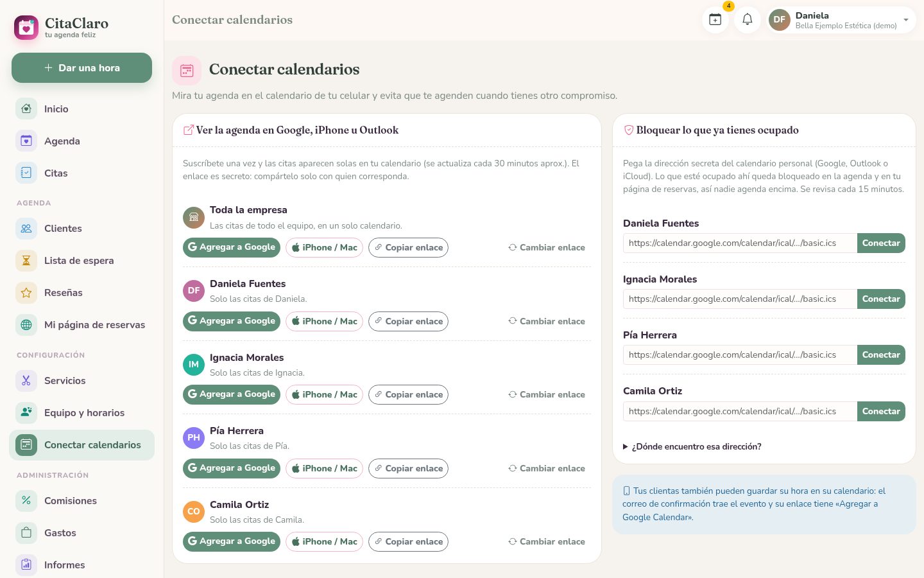Click iPhone / Mac for Daniela Fuentes
The height and width of the screenshot is (578, 924).
[x=324, y=321]
